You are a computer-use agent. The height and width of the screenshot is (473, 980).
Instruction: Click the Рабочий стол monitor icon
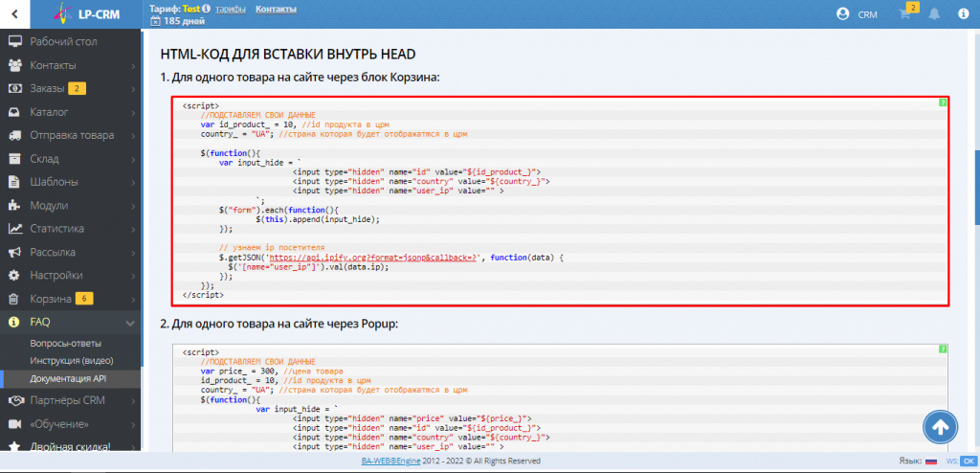(x=15, y=42)
